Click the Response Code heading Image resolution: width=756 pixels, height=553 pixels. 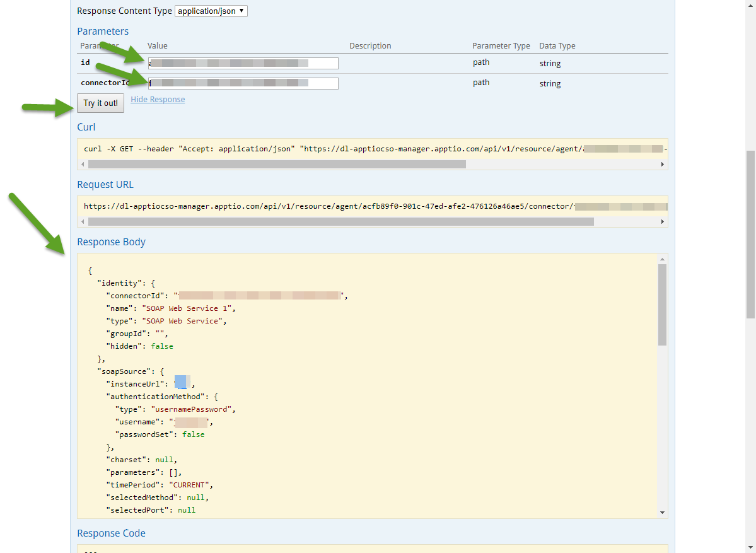[111, 533]
